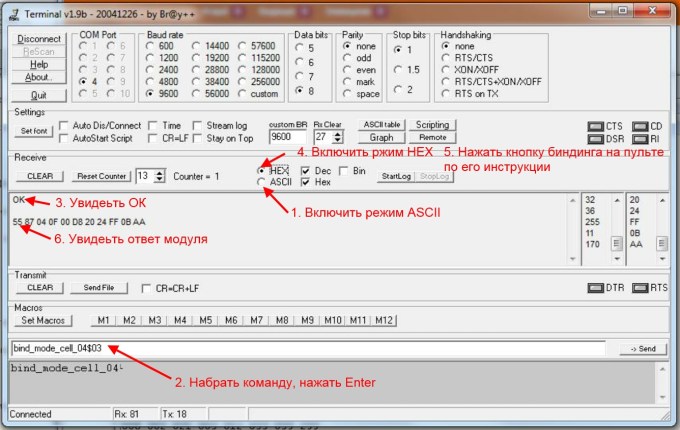Click the DSR indicator light
This screenshot has width=680, height=430.
point(595,138)
